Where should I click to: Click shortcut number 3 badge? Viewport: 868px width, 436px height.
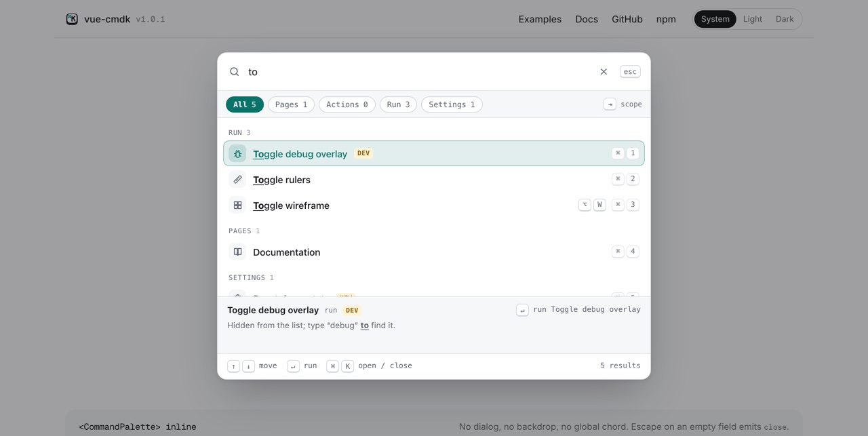(x=633, y=205)
